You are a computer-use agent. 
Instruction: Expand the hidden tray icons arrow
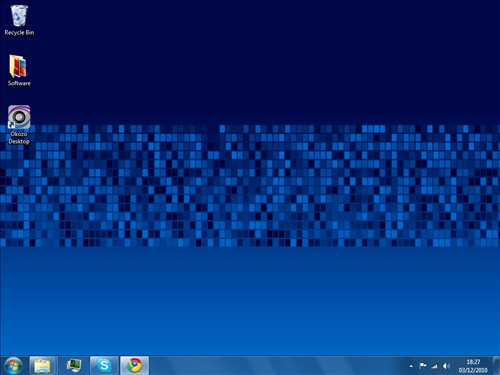411,366
